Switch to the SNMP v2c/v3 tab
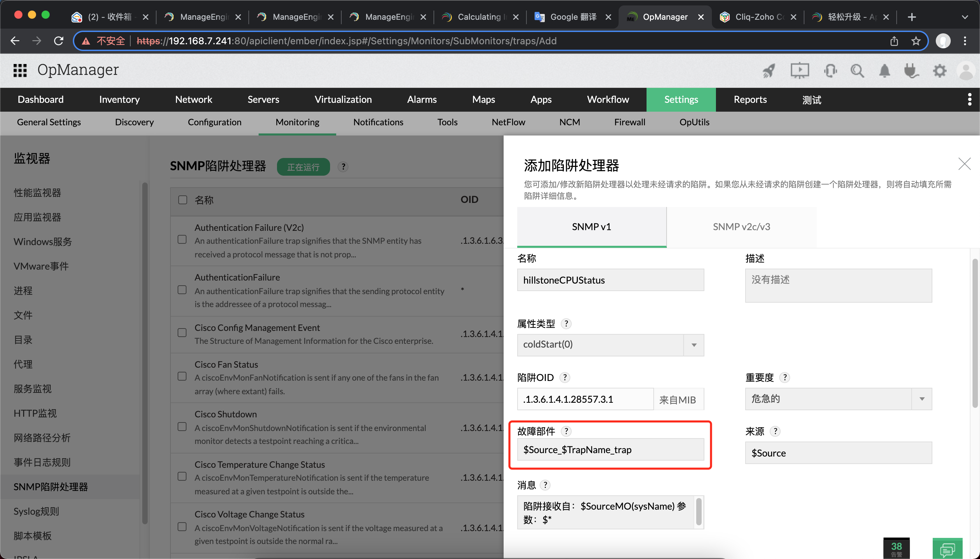Viewport: 980px width, 559px height. pyautogui.click(x=741, y=227)
